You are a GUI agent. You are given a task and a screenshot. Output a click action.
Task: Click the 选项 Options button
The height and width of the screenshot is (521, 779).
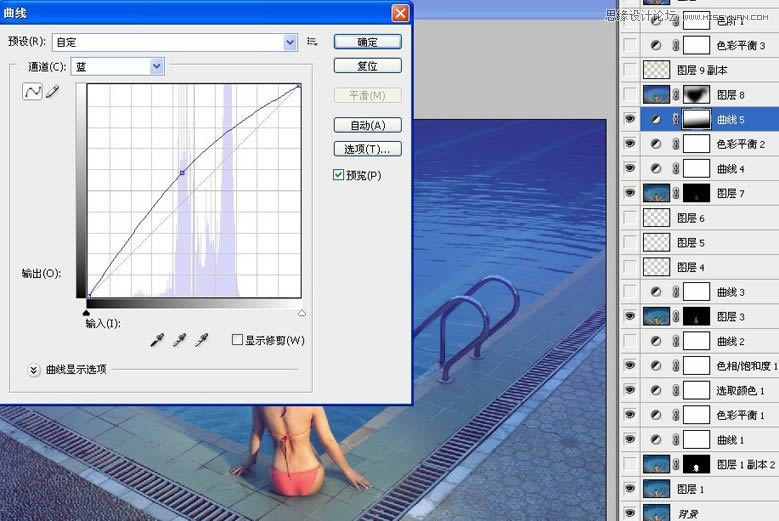click(x=367, y=149)
